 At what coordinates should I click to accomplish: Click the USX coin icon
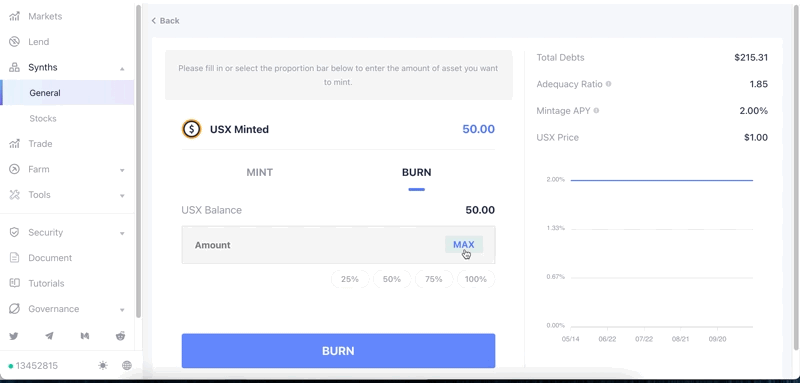[x=192, y=129]
